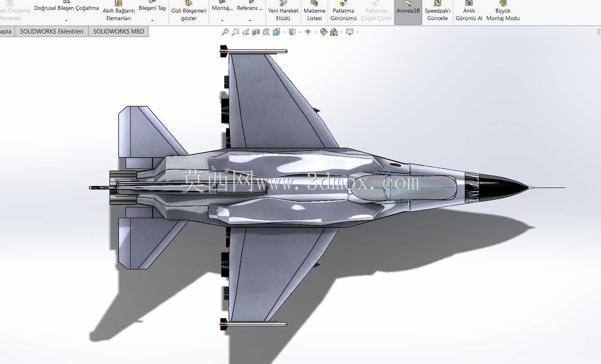Click Display Style icon
Viewport: 601px width, 364px height.
click(292, 32)
